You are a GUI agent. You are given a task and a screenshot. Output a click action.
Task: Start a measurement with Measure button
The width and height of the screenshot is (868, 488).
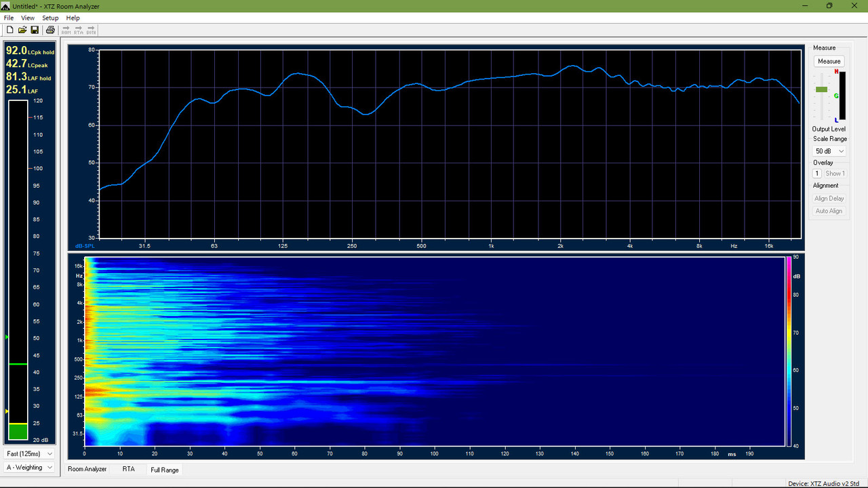[x=829, y=61]
